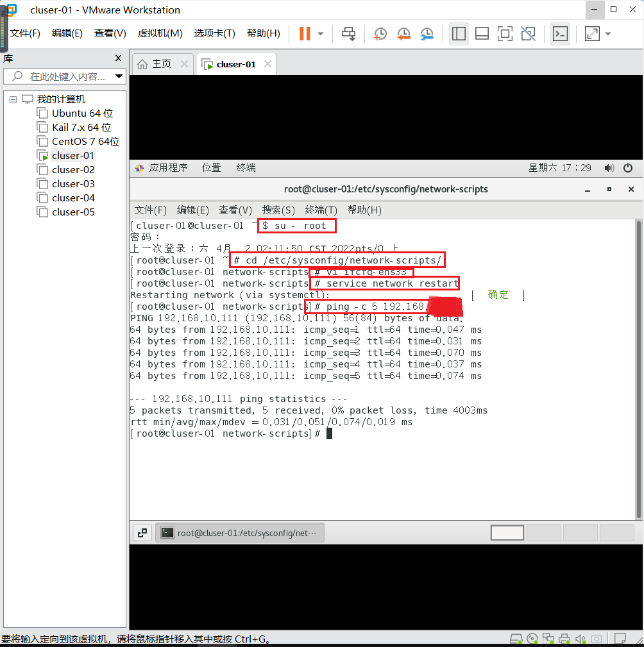Click the root@cluser-01 taskbar window button
Image resolution: width=644 pixels, height=647 pixels.
pos(240,533)
